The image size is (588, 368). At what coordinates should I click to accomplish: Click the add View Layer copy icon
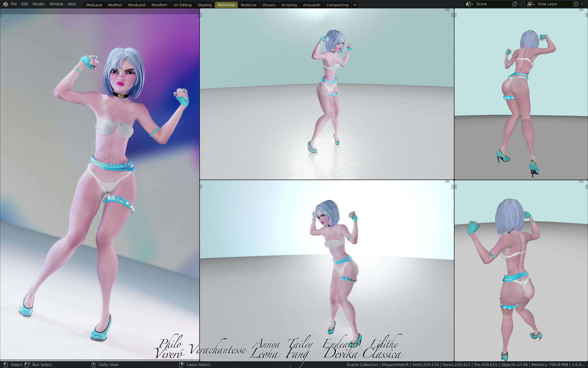coord(576,4)
